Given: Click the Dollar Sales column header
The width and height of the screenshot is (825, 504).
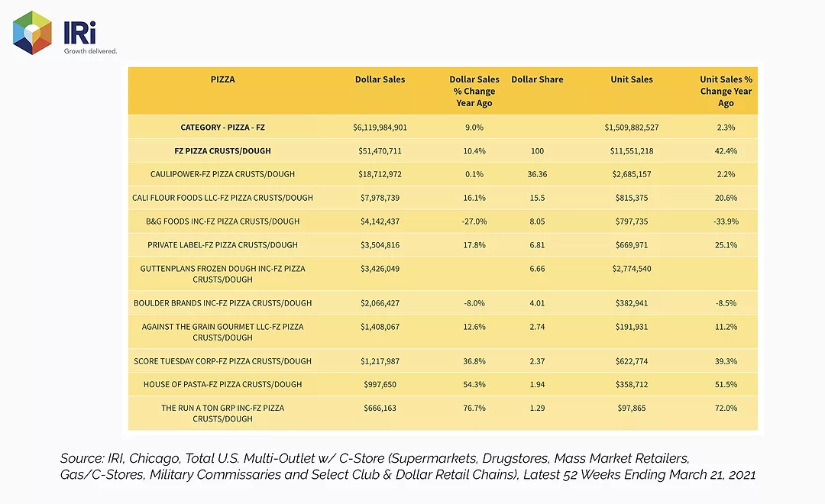Looking at the screenshot, I should [380, 79].
